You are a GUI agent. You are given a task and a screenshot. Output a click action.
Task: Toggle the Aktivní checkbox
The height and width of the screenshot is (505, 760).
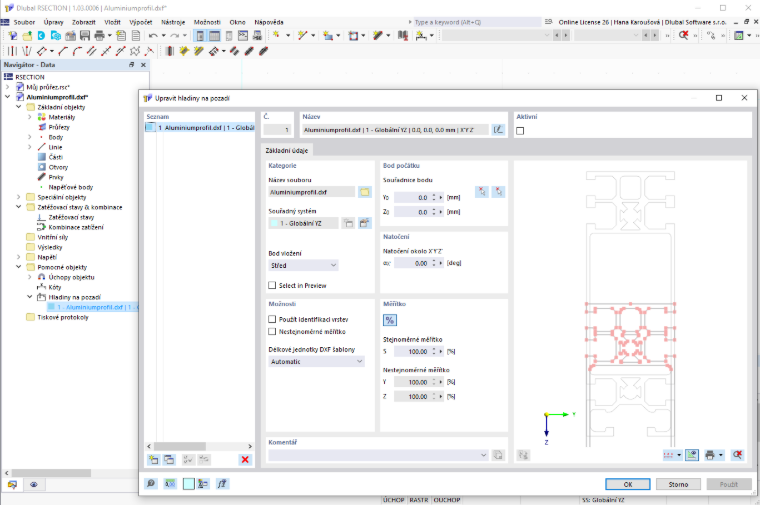click(x=520, y=131)
